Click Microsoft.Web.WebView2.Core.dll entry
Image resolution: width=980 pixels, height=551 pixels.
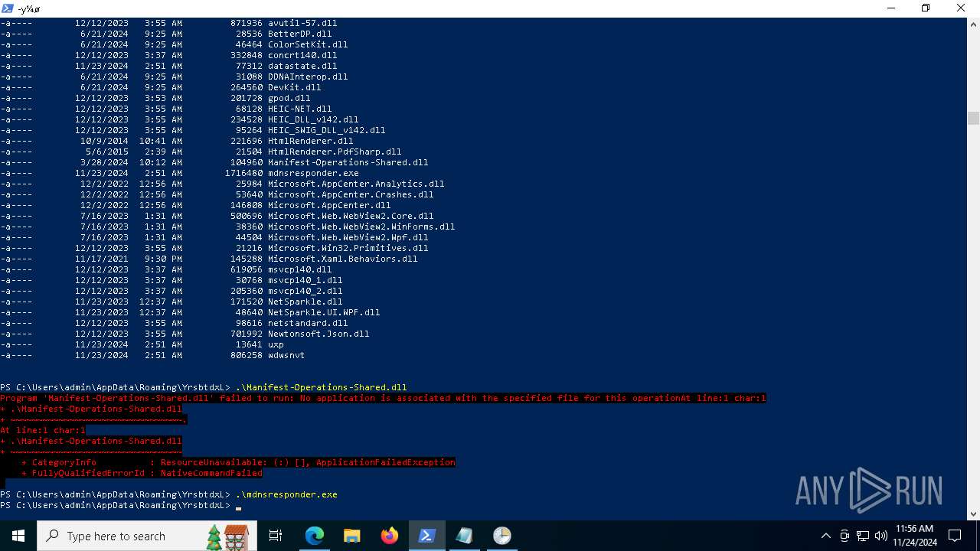[351, 216]
